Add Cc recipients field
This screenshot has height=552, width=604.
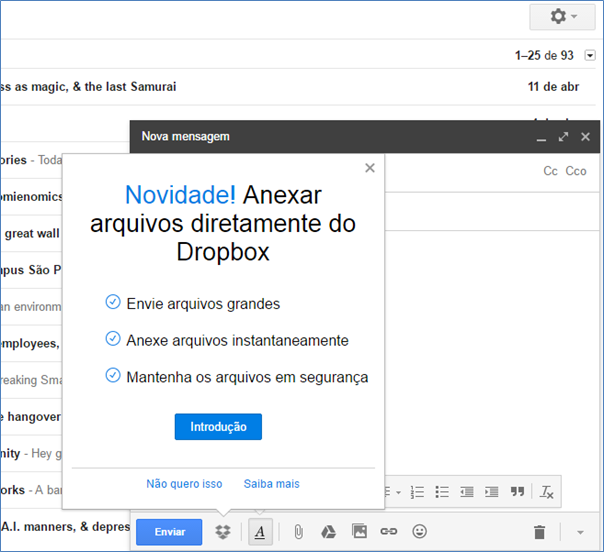click(550, 171)
